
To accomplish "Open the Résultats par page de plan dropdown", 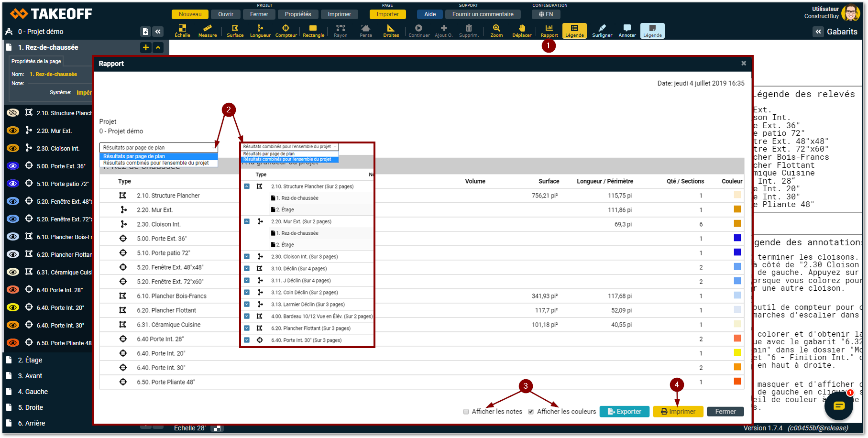I will pyautogui.click(x=158, y=148).
